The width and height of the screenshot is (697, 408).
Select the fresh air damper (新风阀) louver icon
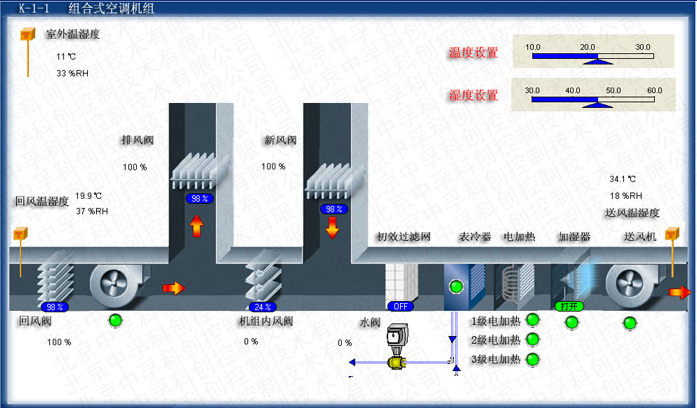pyautogui.click(x=331, y=179)
